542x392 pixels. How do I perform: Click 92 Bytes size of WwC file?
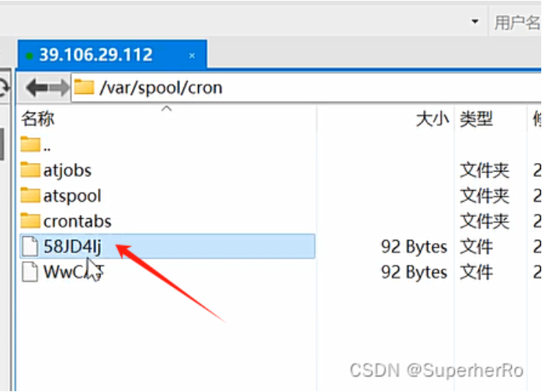click(414, 272)
